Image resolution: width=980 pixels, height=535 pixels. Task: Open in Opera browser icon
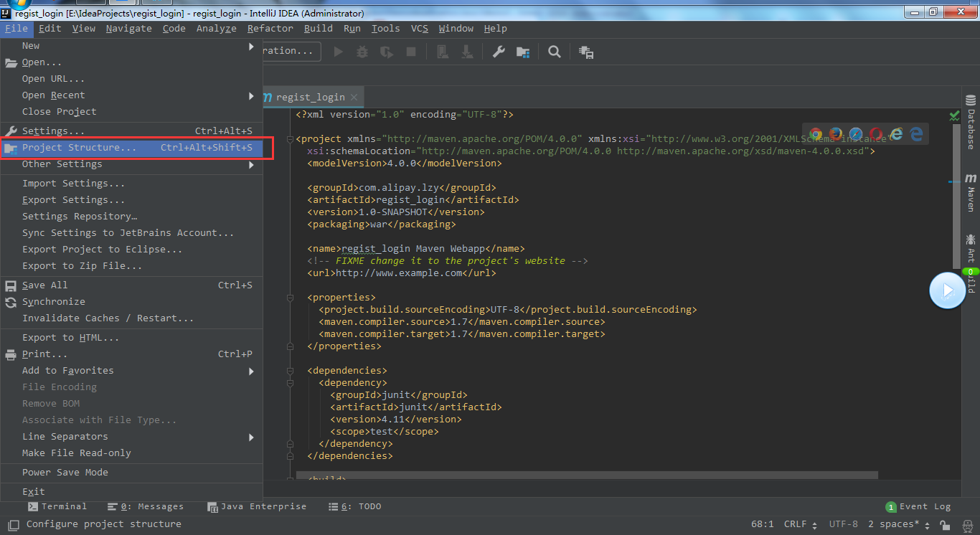click(x=876, y=134)
